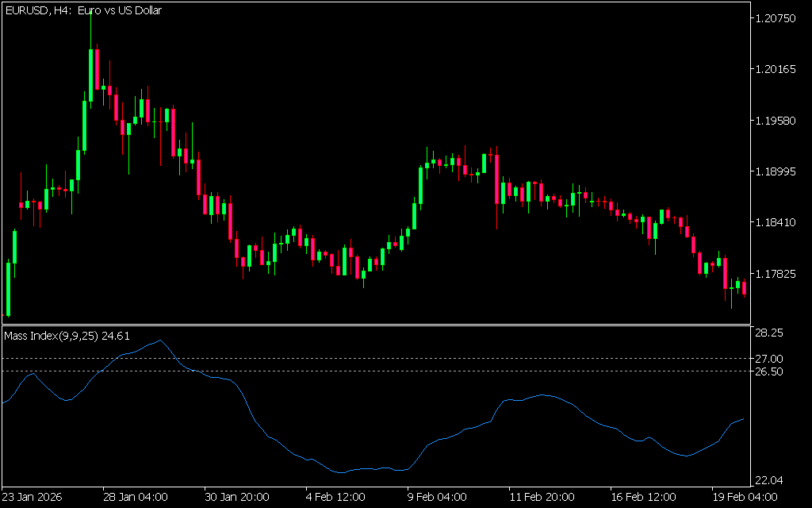Select the 28 Jan 04:00 time label
The height and width of the screenshot is (508, 812).
[136, 497]
